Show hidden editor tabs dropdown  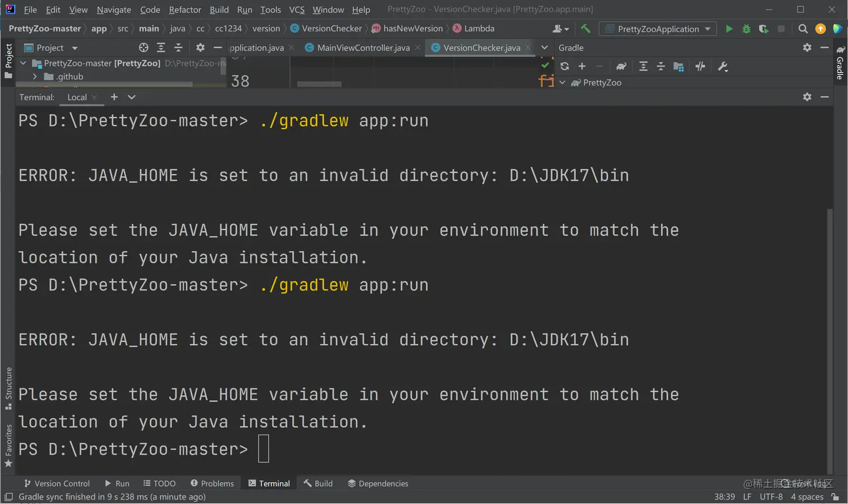(x=544, y=48)
